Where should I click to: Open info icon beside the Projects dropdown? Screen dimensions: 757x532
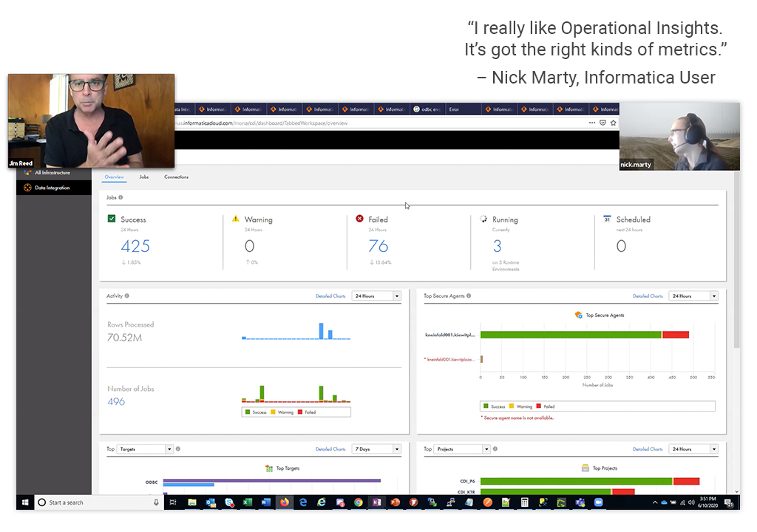tap(495, 449)
